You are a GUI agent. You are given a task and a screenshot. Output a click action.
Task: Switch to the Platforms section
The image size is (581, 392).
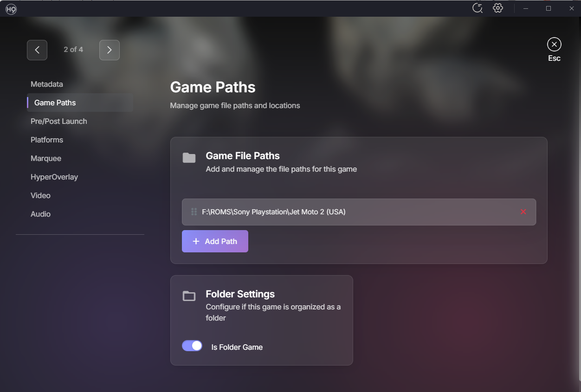[x=47, y=140]
